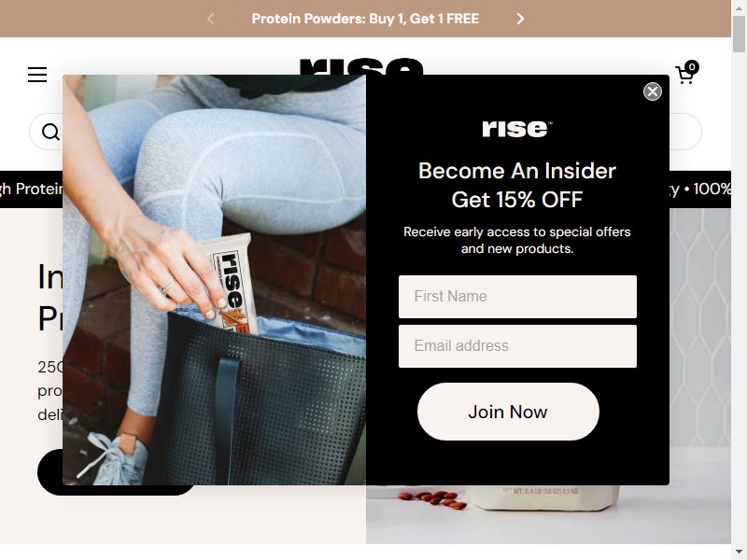This screenshot has width=747, height=560.
Task: Open the hamburger navigation menu
Action: [x=37, y=75]
